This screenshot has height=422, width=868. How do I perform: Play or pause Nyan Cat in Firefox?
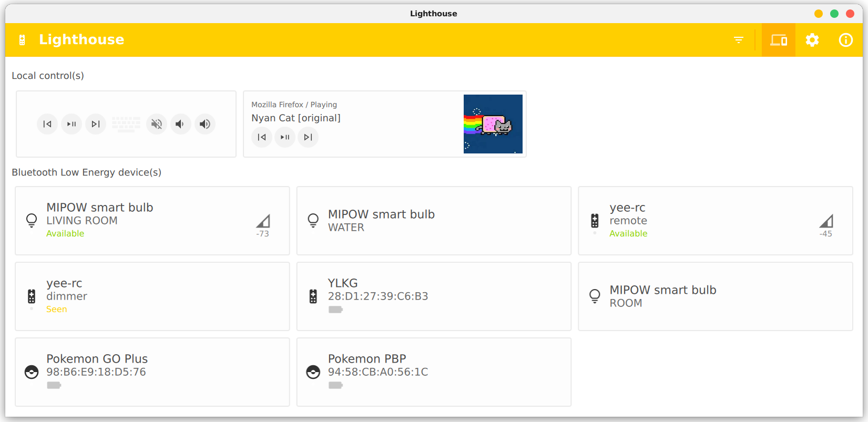tap(285, 137)
